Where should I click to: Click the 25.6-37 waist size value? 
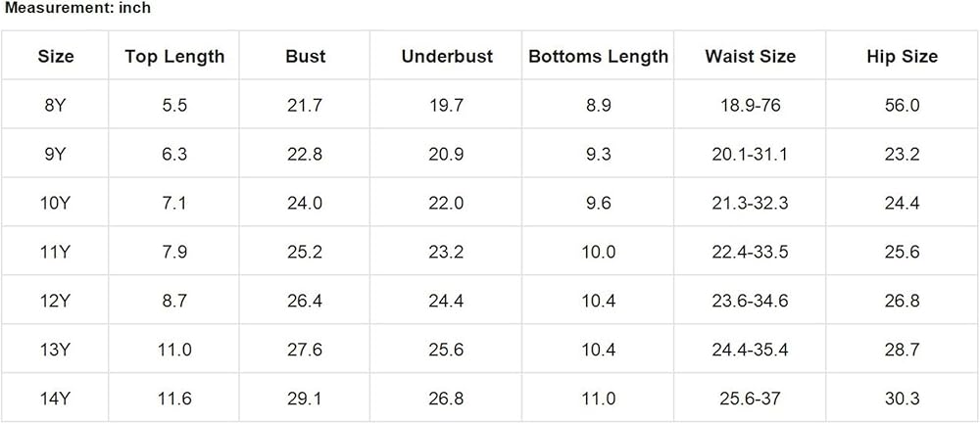pos(750,399)
